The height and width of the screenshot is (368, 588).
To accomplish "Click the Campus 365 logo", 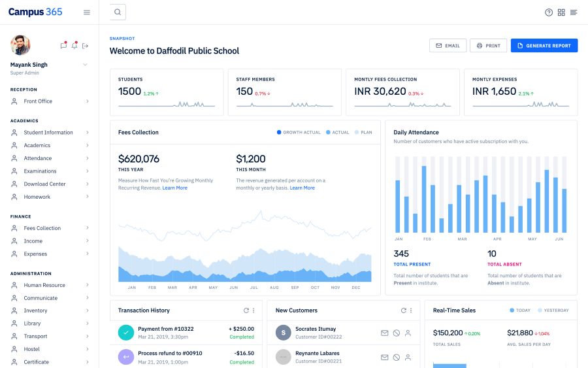I will (35, 12).
